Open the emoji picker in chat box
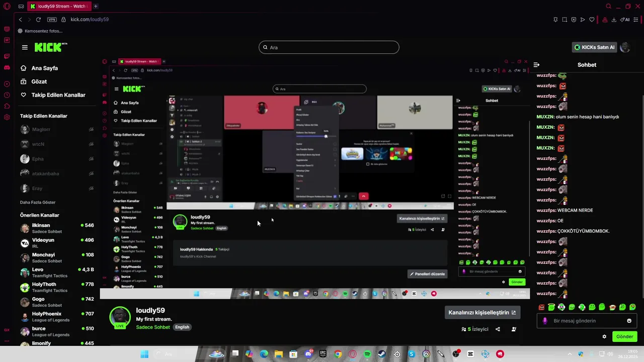The width and height of the screenshot is (644, 362). [x=629, y=321]
